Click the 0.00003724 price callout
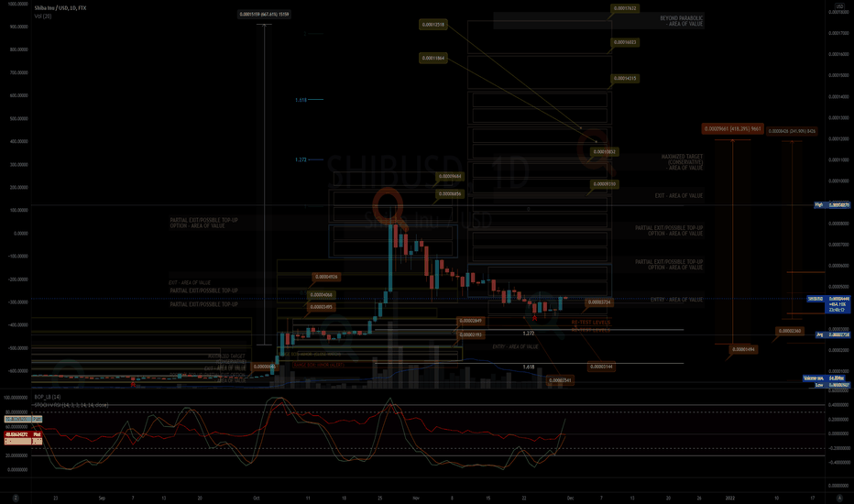The image size is (854, 504). (x=599, y=301)
